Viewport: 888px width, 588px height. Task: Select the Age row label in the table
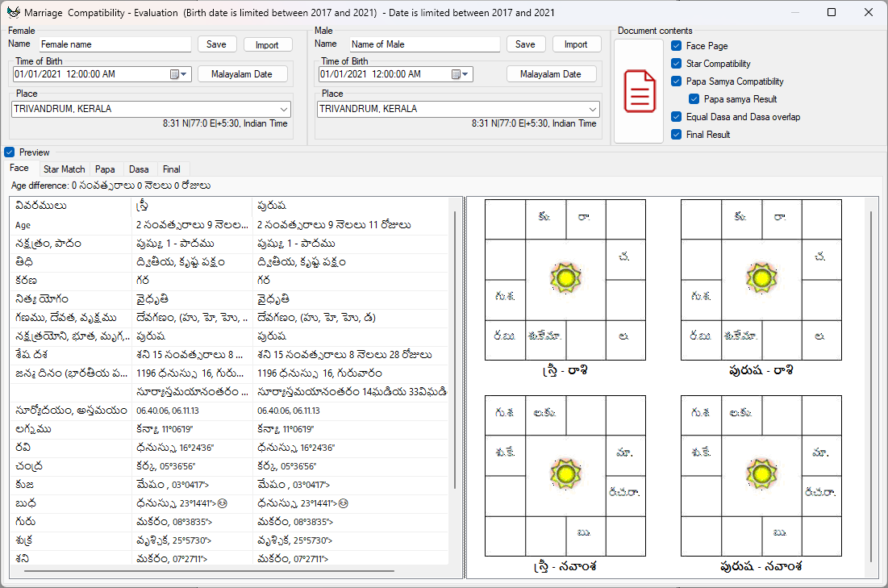(x=23, y=225)
